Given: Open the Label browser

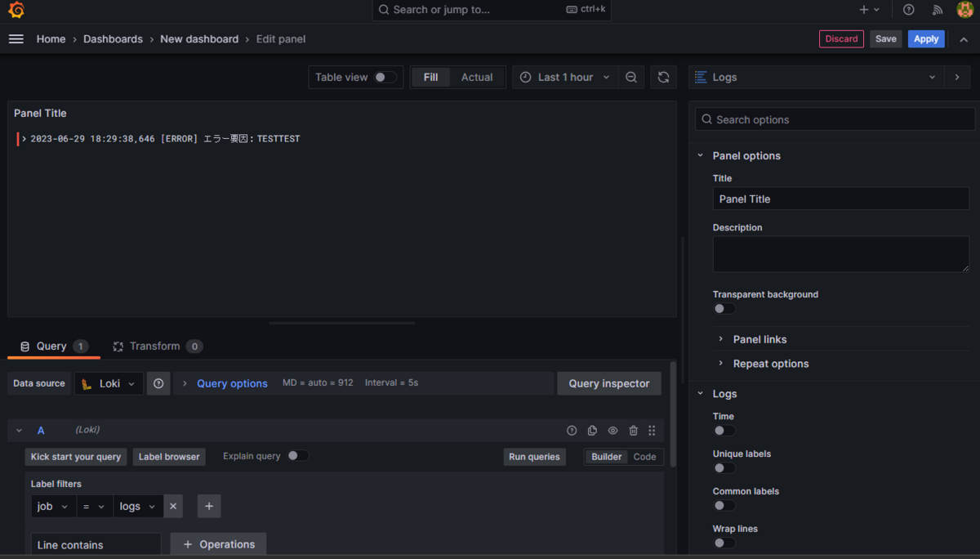Looking at the screenshot, I should pyautogui.click(x=169, y=457).
